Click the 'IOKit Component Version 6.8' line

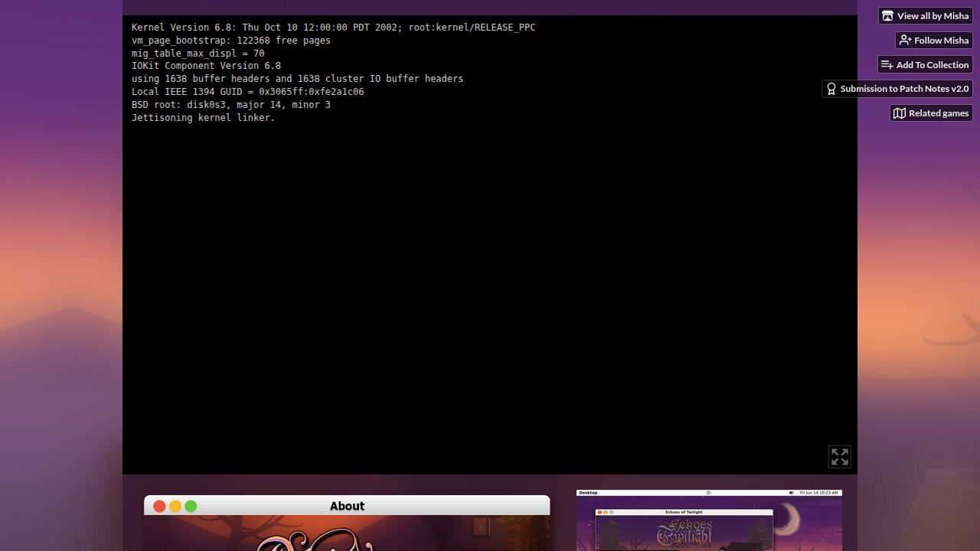[206, 66]
